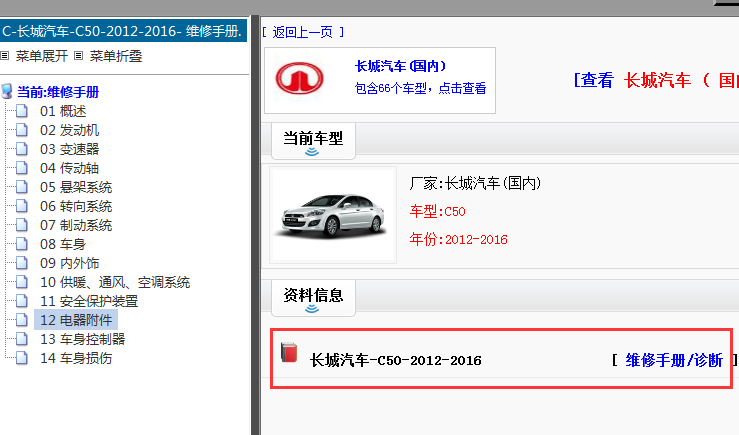Click the page icon beside 03 变速器
Screen dimensions: 739x435
[22, 149]
